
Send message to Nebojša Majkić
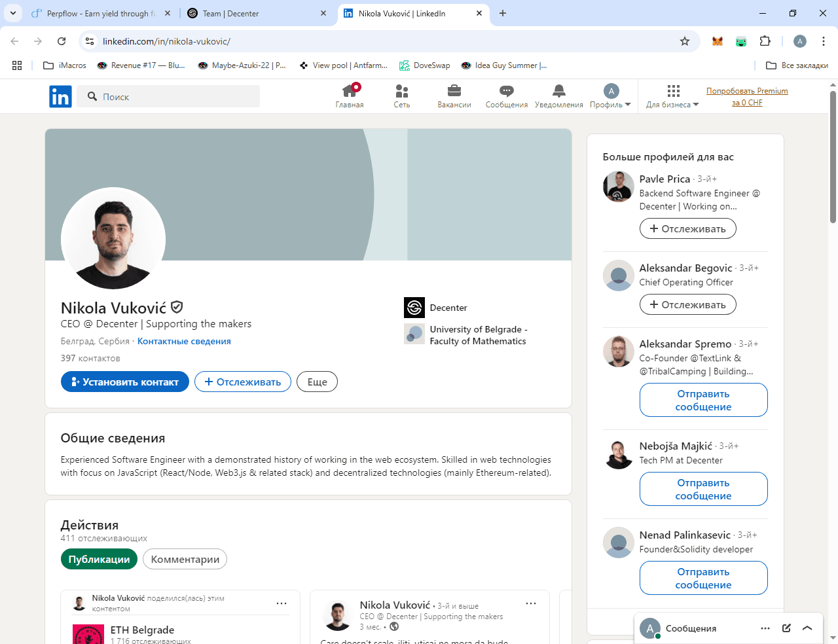coord(703,489)
